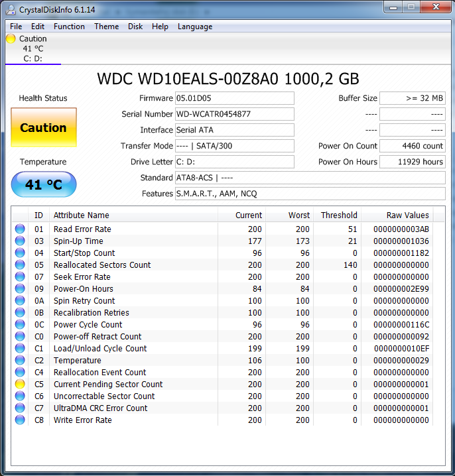Click the ID column header
455x476 pixels.
click(38, 215)
